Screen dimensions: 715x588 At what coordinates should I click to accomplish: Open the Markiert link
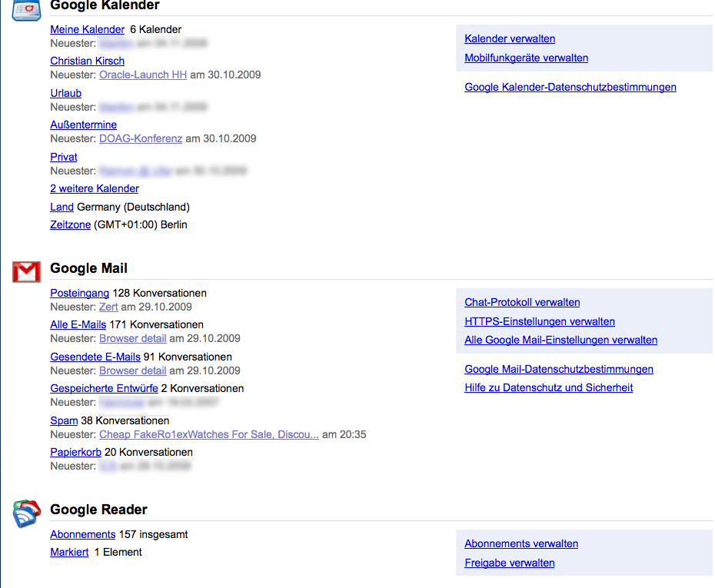click(69, 552)
